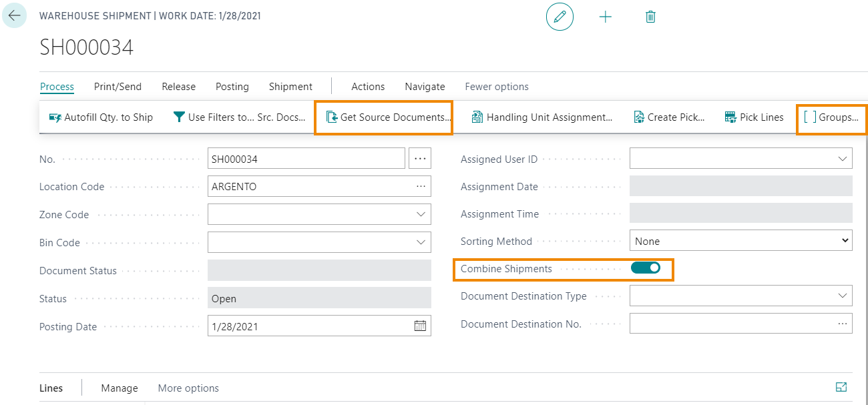Click the back arrow button

[14, 15]
